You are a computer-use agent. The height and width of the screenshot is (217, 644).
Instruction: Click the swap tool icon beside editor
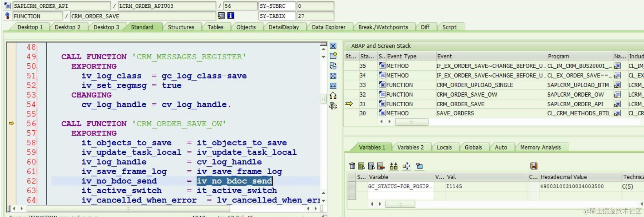[x=333, y=66]
